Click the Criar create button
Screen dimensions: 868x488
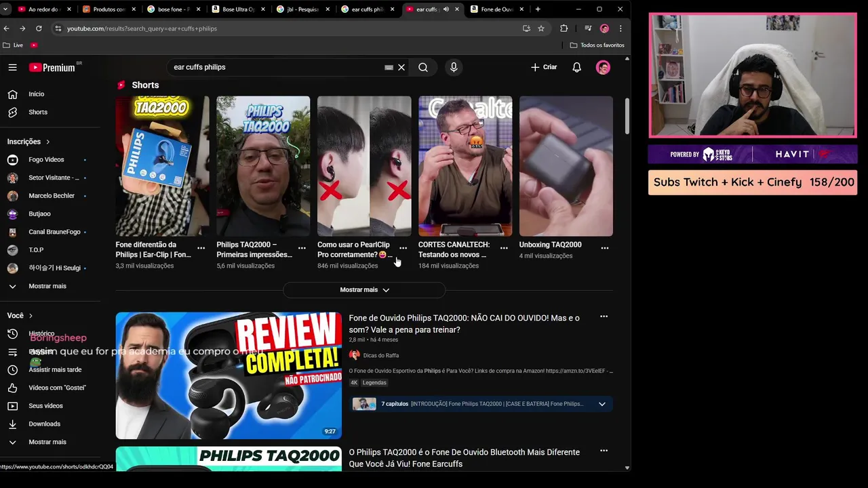click(x=544, y=67)
